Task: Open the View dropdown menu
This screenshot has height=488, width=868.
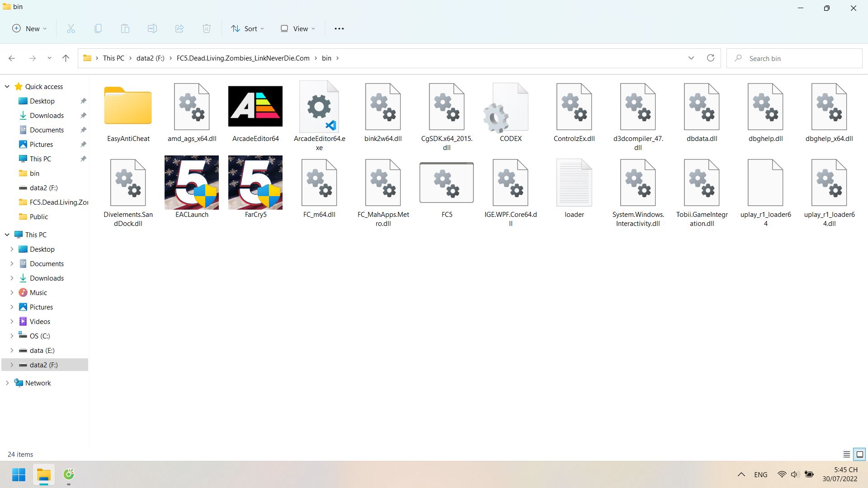Action: (x=297, y=28)
